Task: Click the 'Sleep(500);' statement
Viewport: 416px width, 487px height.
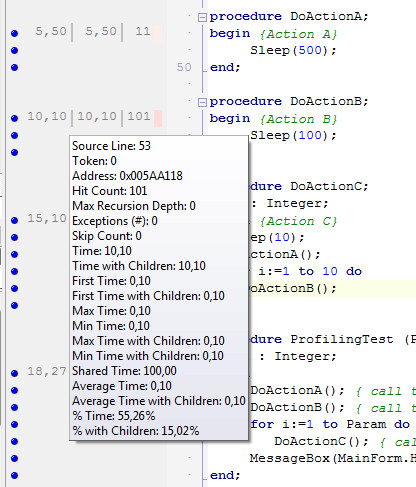Action: pos(293,51)
